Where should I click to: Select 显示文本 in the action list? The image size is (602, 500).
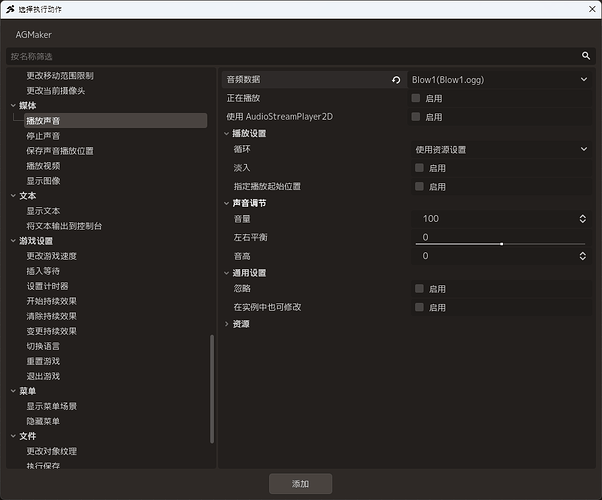43,211
